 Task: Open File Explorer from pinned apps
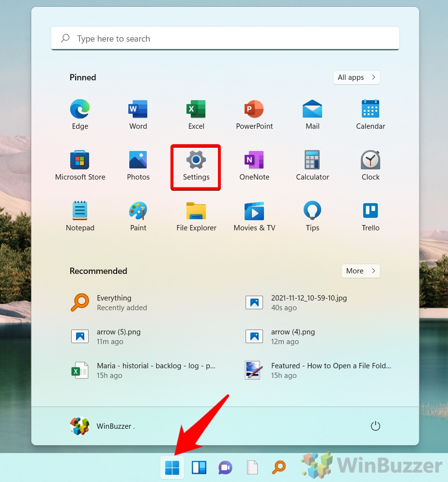click(196, 216)
